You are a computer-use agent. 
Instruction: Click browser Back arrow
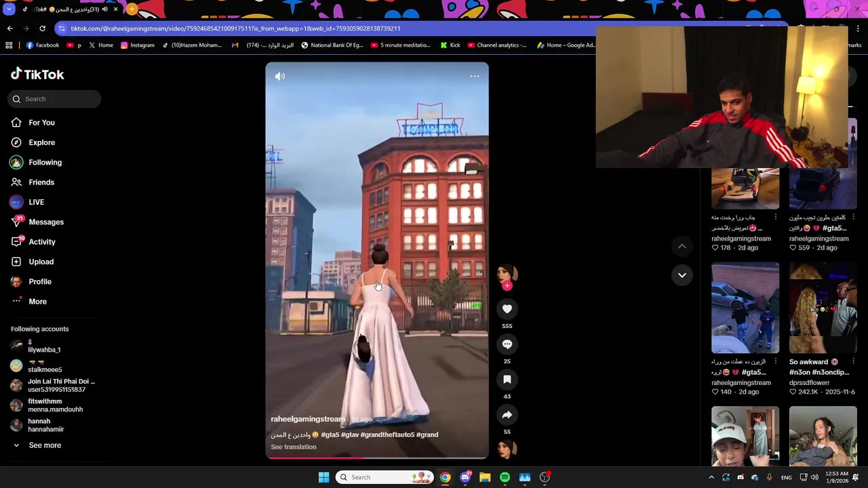pos(9,28)
